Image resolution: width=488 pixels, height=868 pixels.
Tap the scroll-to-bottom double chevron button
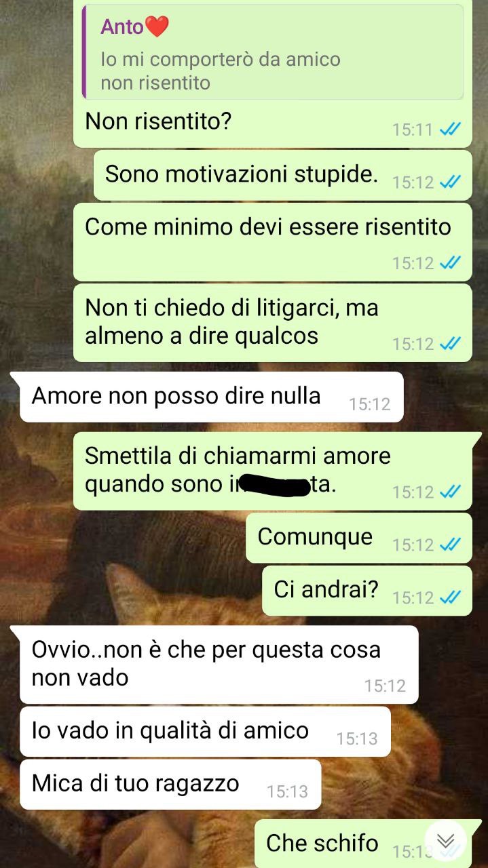click(445, 842)
